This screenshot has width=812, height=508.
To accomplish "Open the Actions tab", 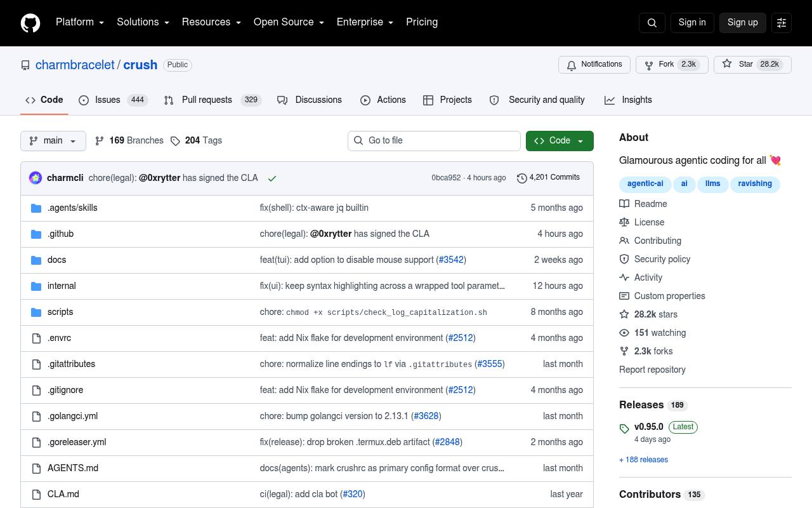I will pyautogui.click(x=383, y=100).
